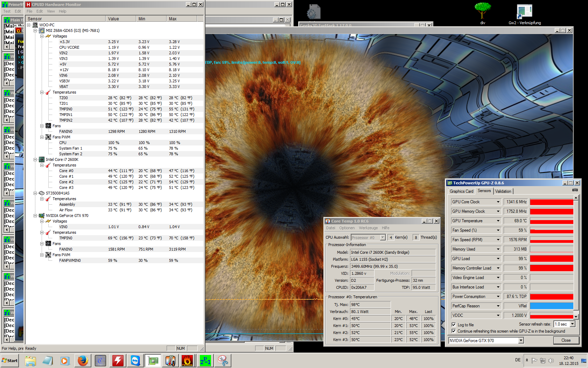588x368 pixels.
Task: Switch to the Graphics Card tab
Action: pyautogui.click(x=461, y=191)
